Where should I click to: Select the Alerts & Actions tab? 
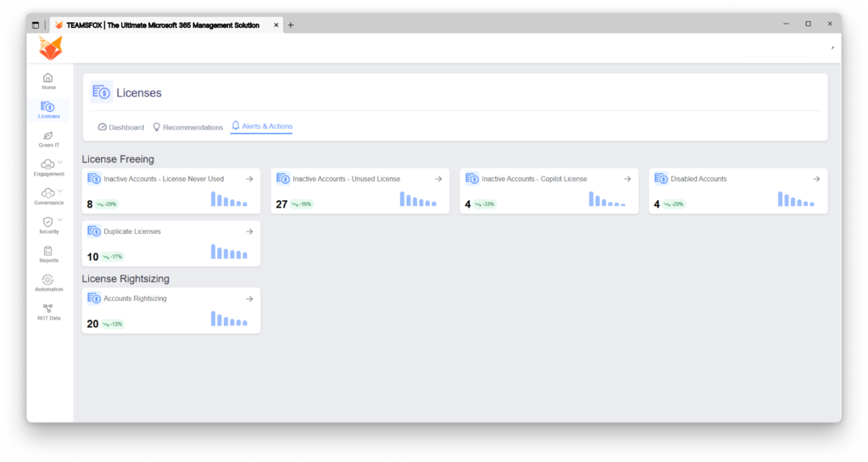tap(262, 126)
